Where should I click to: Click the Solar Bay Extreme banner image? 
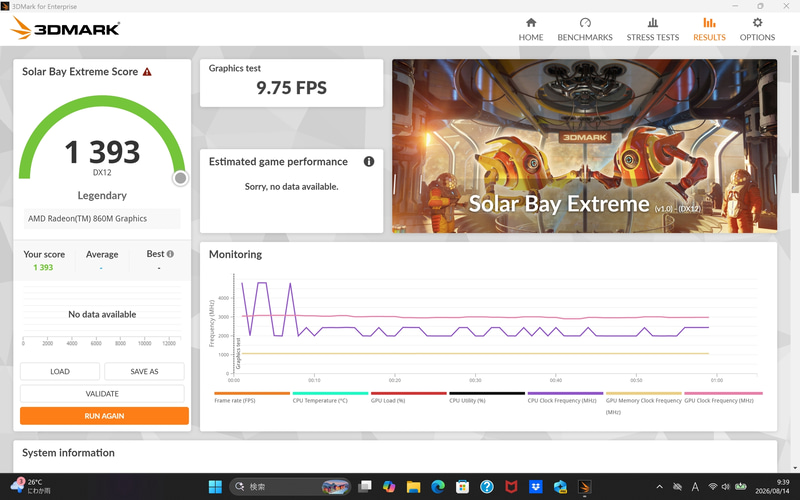[584, 146]
